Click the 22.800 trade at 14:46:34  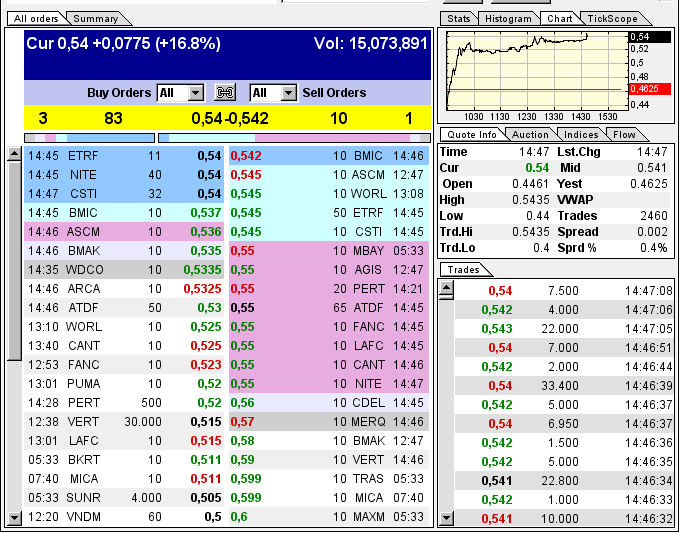pyautogui.click(x=565, y=481)
